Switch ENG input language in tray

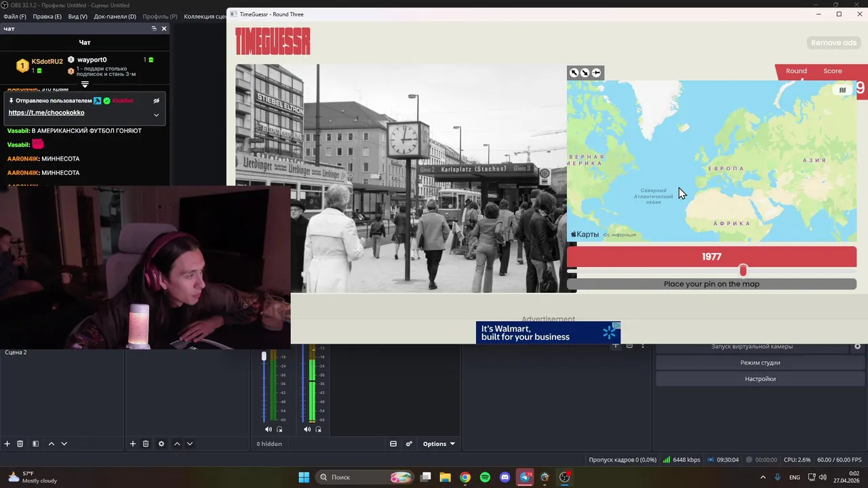794,477
